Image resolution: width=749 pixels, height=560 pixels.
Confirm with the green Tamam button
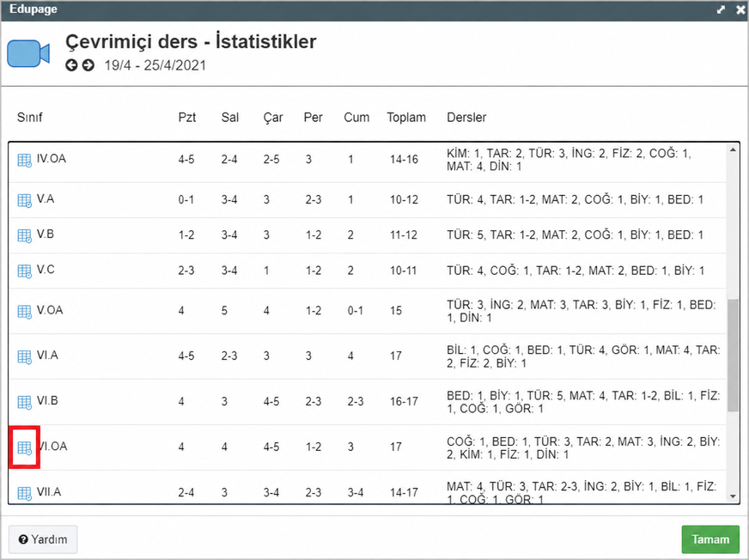[x=710, y=539]
